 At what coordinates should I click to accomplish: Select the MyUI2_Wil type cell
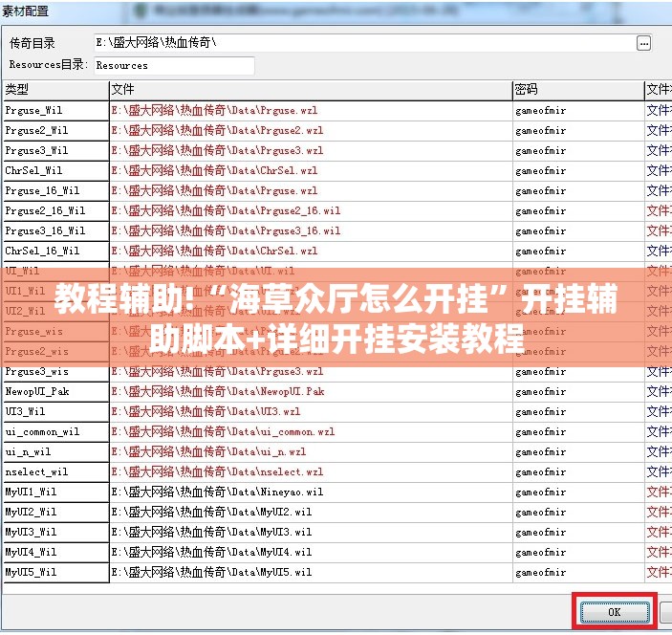coord(55,513)
